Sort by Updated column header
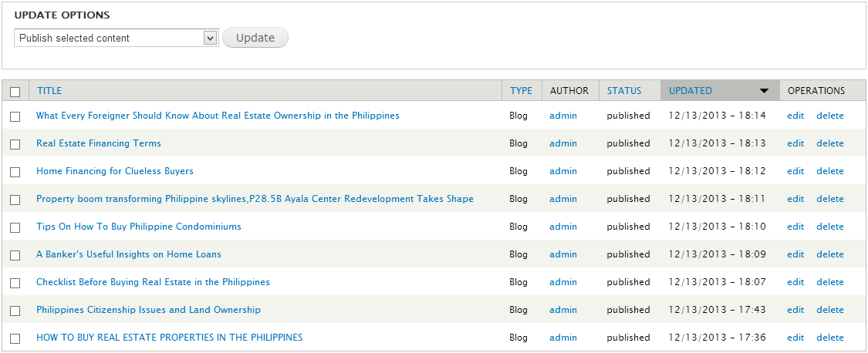The width and height of the screenshot is (868, 353). pyautogui.click(x=690, y=91)
